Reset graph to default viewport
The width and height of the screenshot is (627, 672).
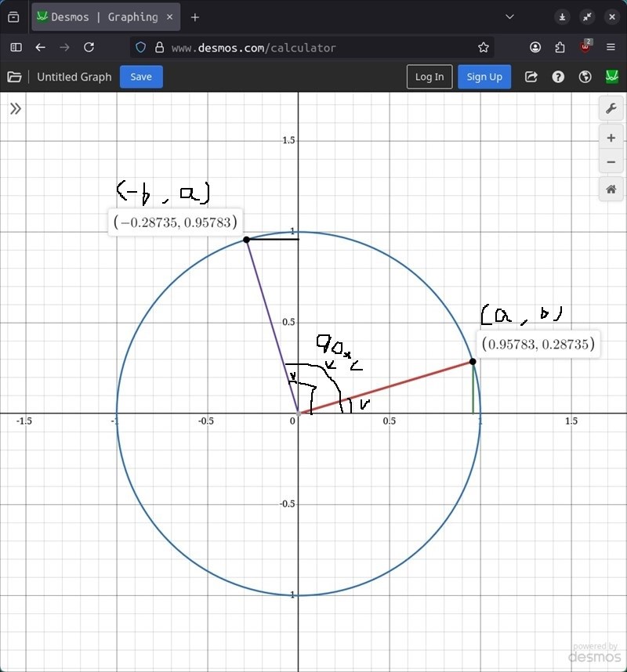[611, 190]
